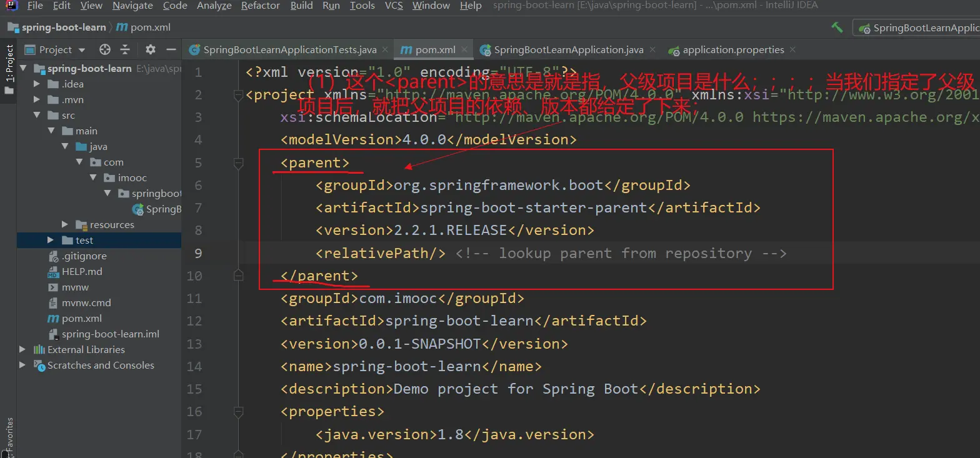Select HELP.md file in project tree
Viewport: 980px width, 458px height.
[x=81, y=272]
